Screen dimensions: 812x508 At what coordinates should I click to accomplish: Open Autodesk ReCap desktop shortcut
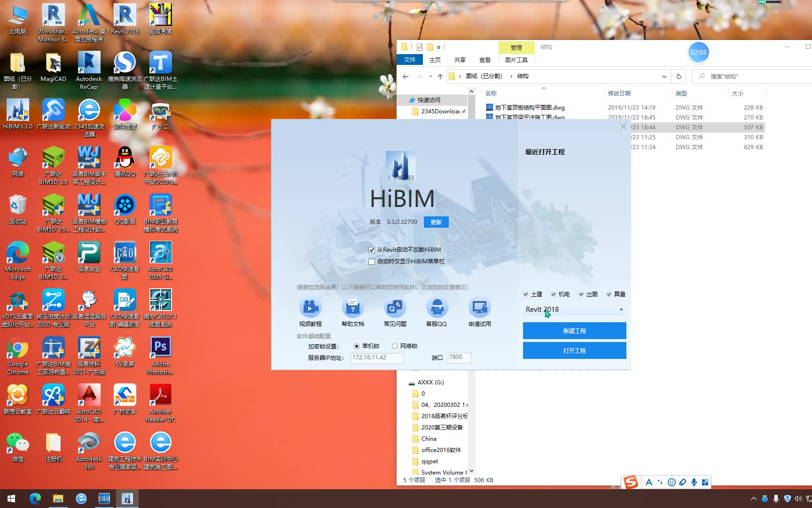(89, 71)
